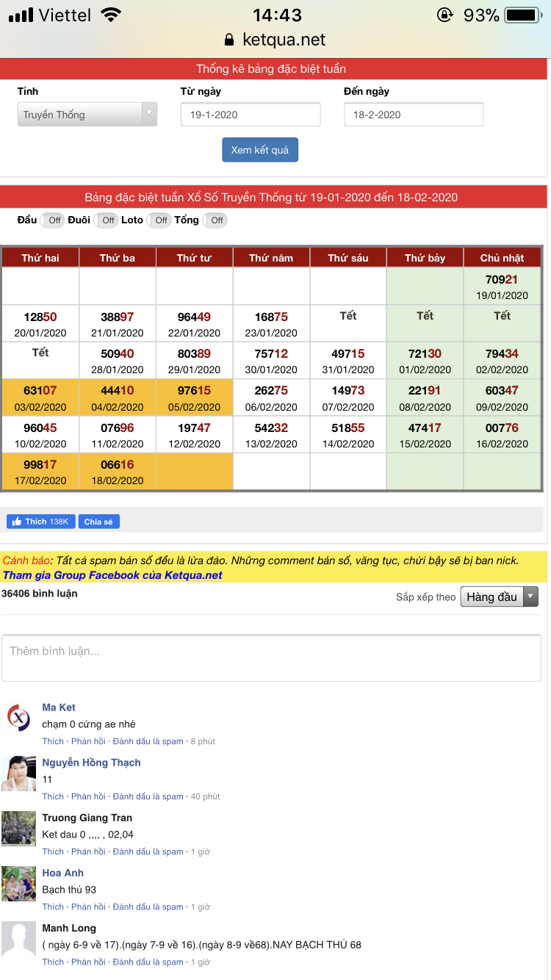
Task: Open Hoa Anh's avatar
Action: click(18, 883)
